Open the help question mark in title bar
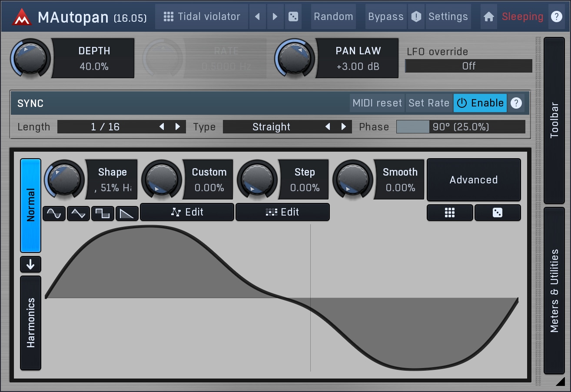571x392 pixels. pyautogui.click(x=556, y=17)
